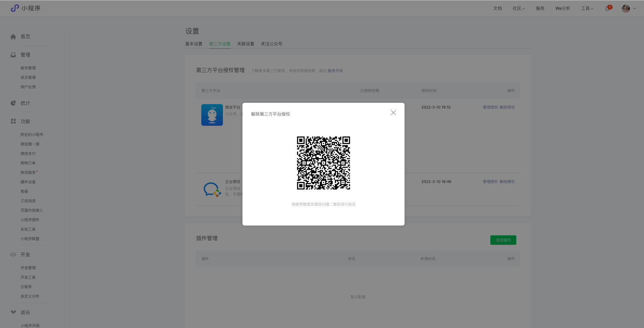
Task: Open We分析 in the top navigation
Action: point(563,8)
